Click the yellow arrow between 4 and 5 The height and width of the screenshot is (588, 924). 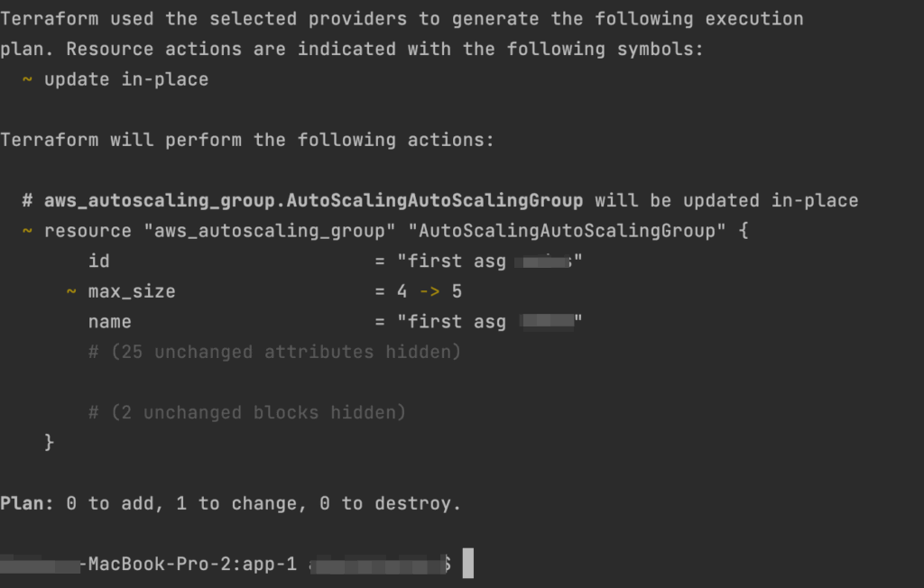430,291
